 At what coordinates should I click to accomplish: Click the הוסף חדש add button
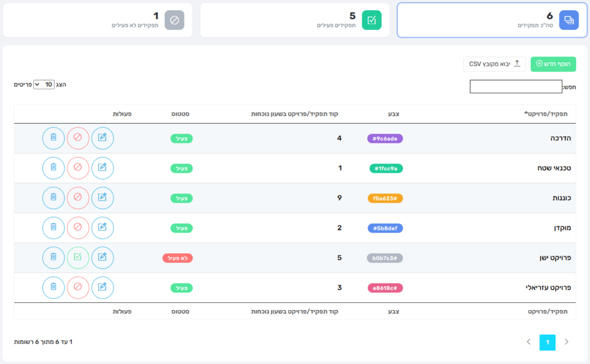553,64
